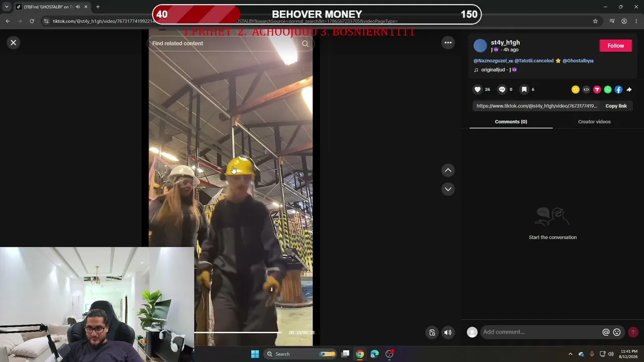
Task: Send to friends with the red paper plane icon
Action: (x=597, y=89)
